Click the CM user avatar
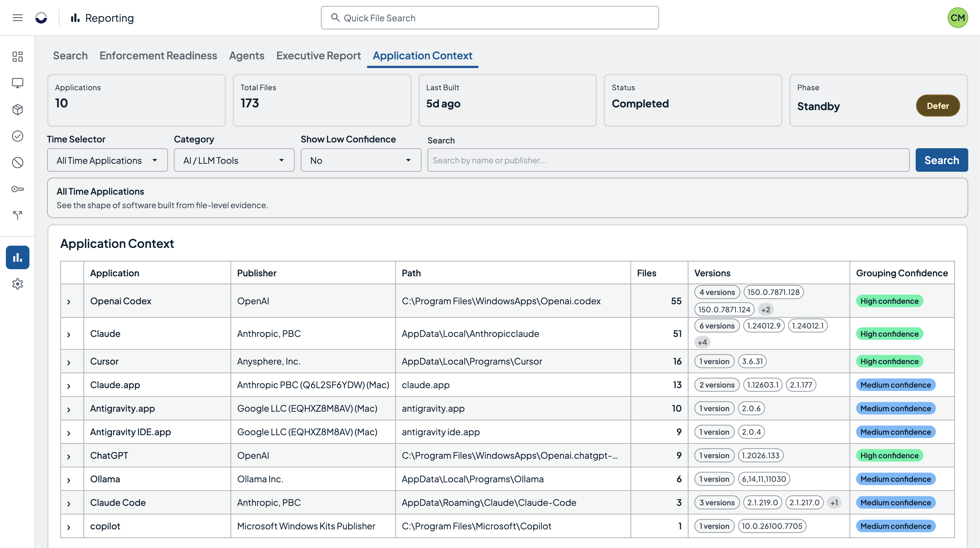The image size is (980, 548). 957,17
